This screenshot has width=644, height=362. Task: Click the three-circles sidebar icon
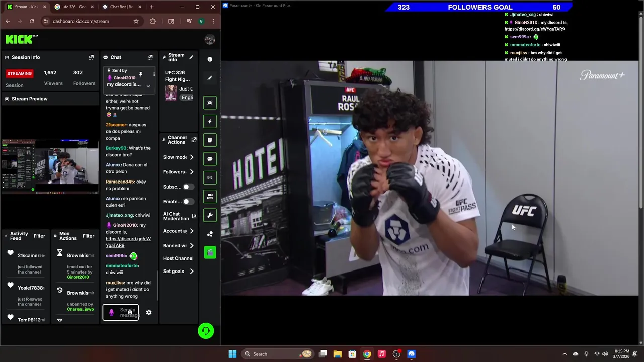coord(210,234)
